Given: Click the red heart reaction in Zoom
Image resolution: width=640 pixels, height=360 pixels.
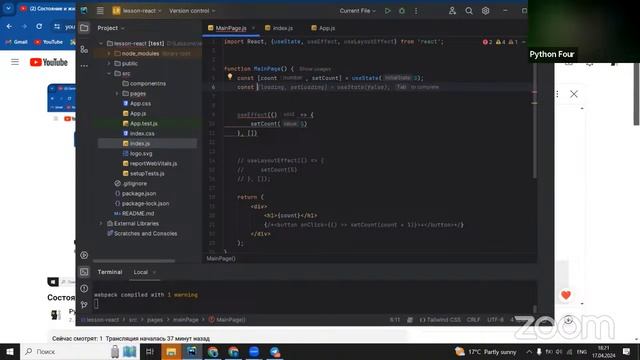Looking at the screenshot, I should 566,295.
